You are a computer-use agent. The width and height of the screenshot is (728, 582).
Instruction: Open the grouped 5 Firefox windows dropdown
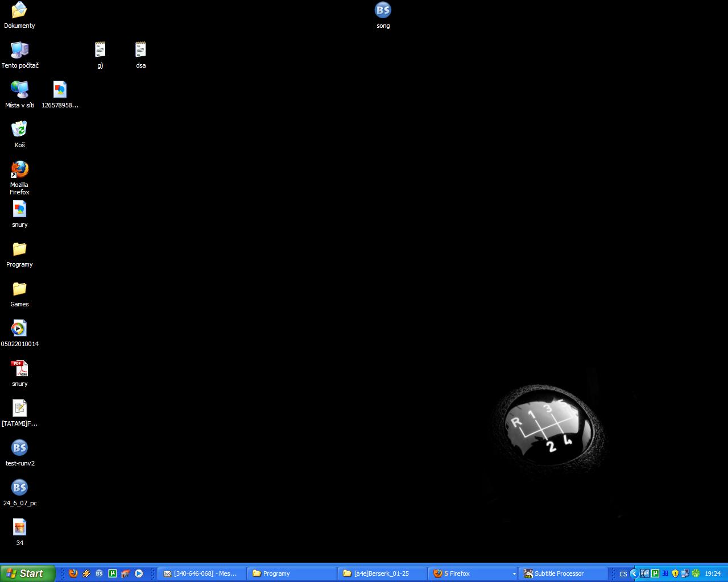click(x=514, y=574)
